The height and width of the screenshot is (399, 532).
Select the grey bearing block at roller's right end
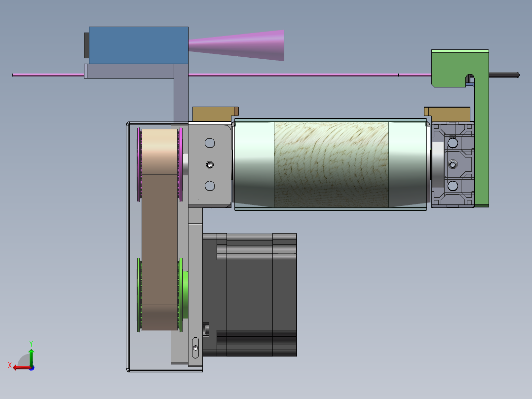pos(453,165)
